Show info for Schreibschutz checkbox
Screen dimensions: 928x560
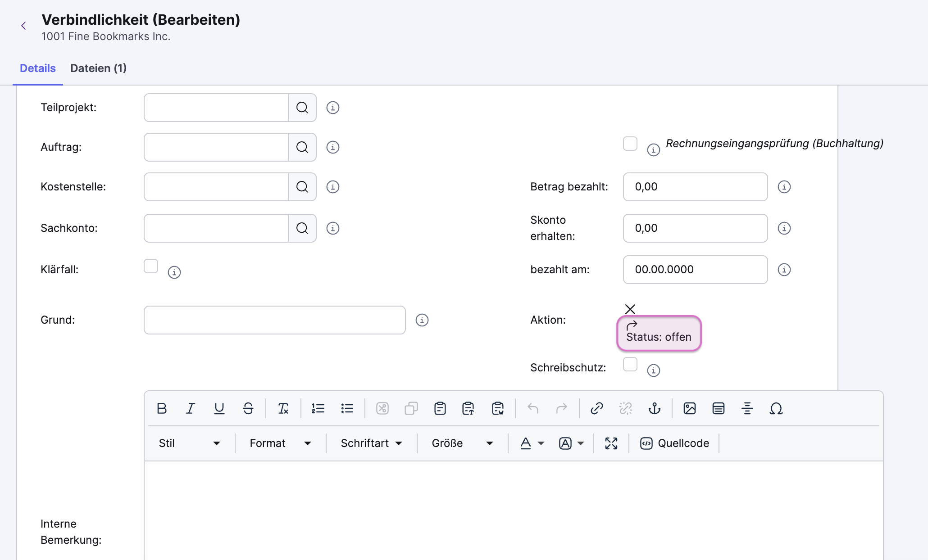[654, 370]
